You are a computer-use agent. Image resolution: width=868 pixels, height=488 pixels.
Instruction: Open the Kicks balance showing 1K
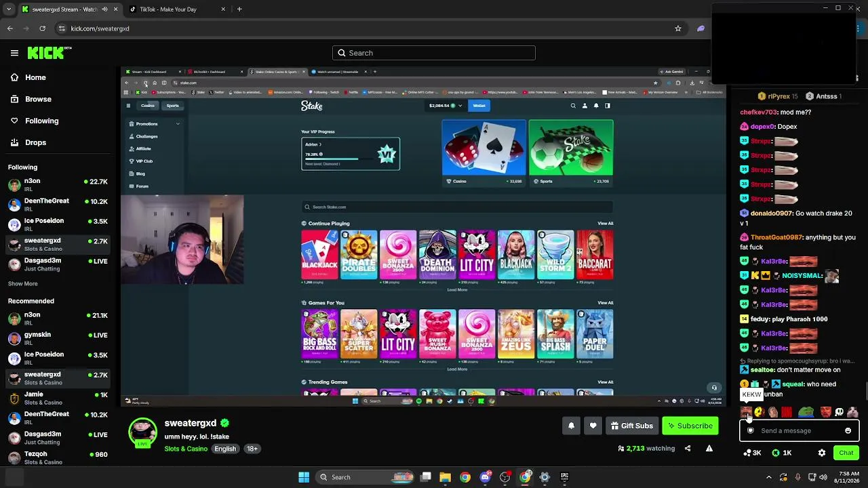point(782,453)
